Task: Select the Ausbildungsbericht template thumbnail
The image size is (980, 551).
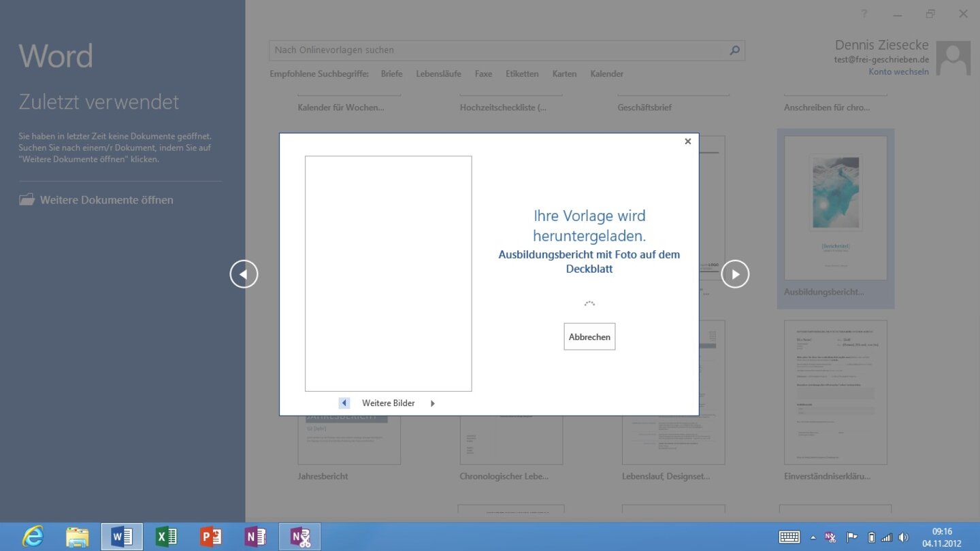Action: [x=836, y=207]
